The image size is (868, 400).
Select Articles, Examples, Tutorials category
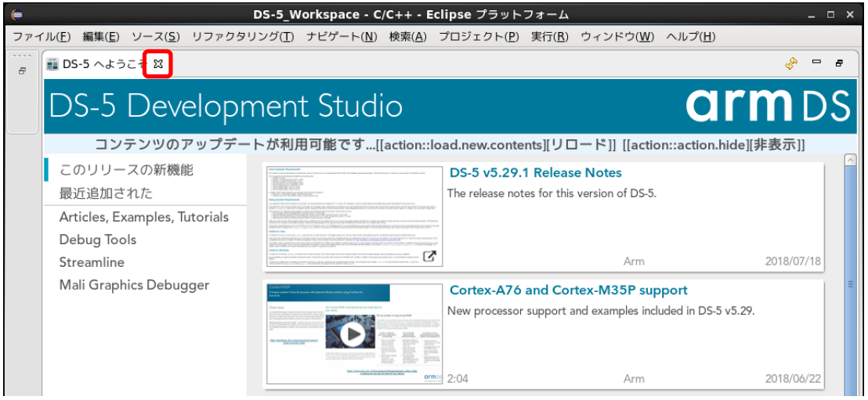144,217
